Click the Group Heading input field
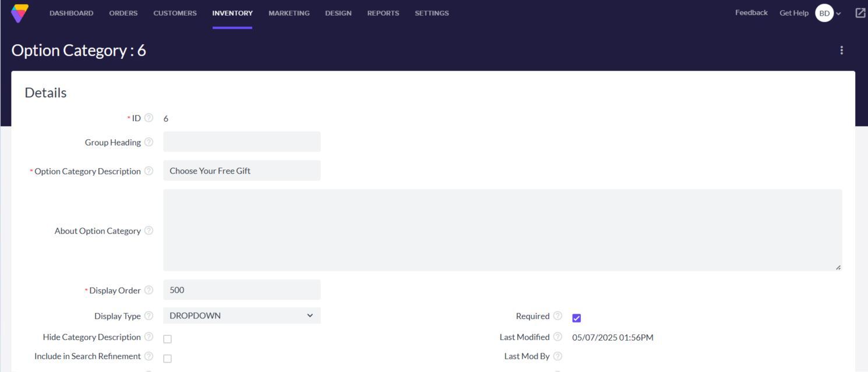The image size is (868, 372). pos(242,141)
